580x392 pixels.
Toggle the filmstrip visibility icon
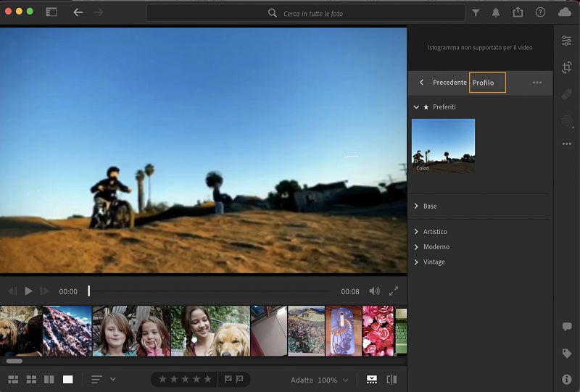(372, 380)
